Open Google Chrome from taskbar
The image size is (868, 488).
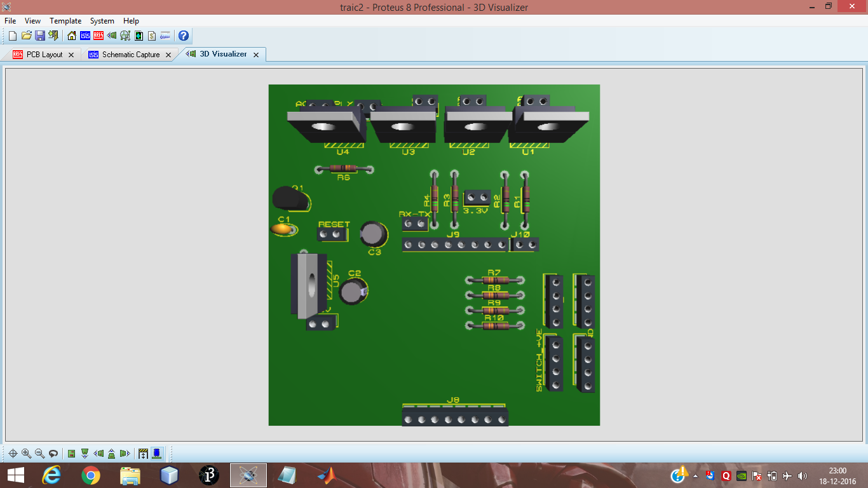[x=91, y=475]
